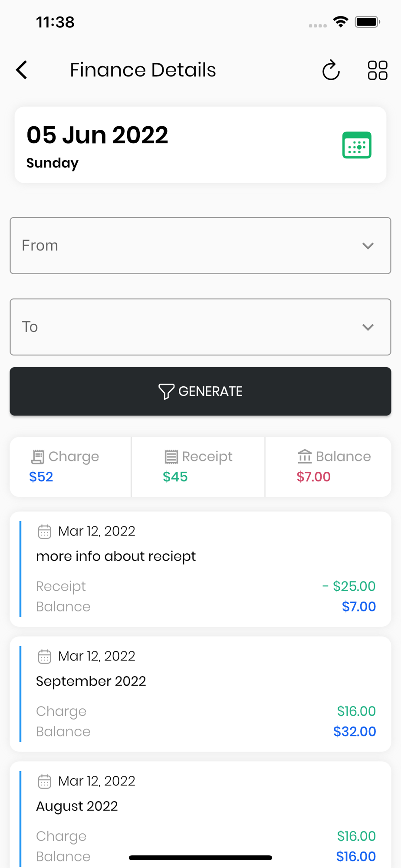Tap calendar icon on receipt entry
401x868 pixels.
[x=44, y=531]
